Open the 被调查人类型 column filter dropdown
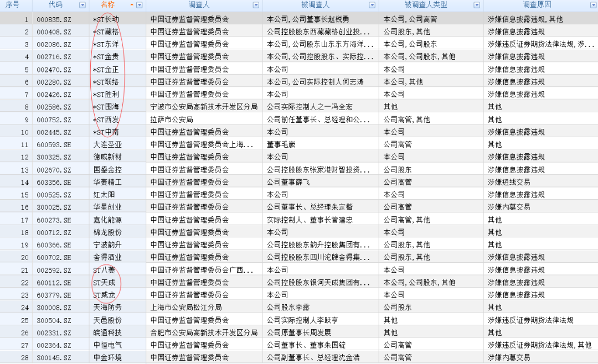This screenshot has width=598, height=364. click(477, 5)
